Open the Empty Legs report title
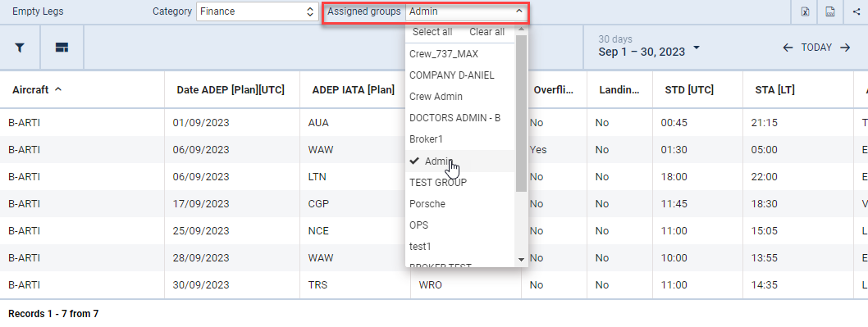Image resolution: width=868 pixels, height=327 pixels. (x=38, y=11)
